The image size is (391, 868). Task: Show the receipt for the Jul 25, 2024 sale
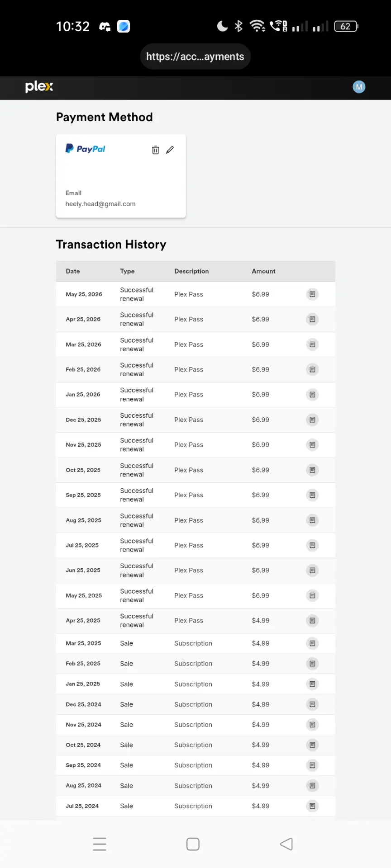pyautogui.click(x=312, y=806)
